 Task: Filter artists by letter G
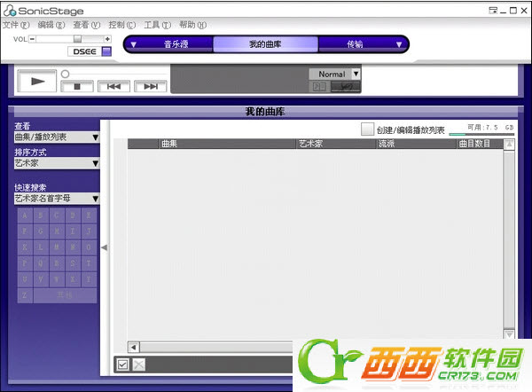click(x=41, y=231)
